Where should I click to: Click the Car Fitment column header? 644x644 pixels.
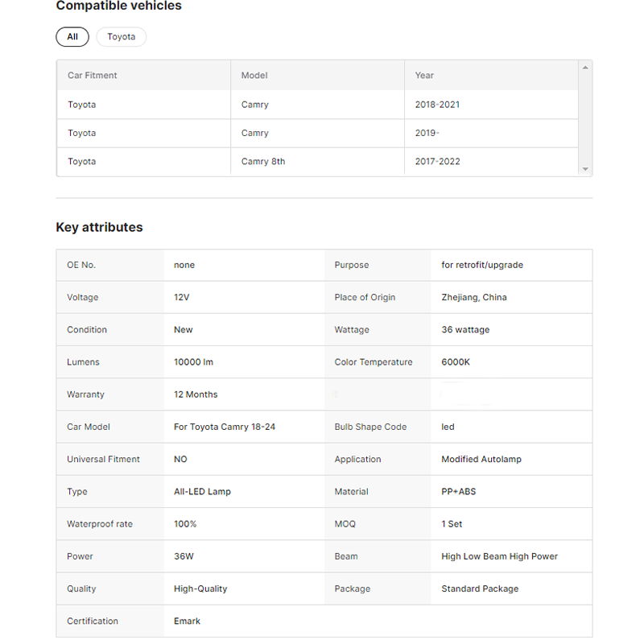pyautogui.click(x=93, y=76)
